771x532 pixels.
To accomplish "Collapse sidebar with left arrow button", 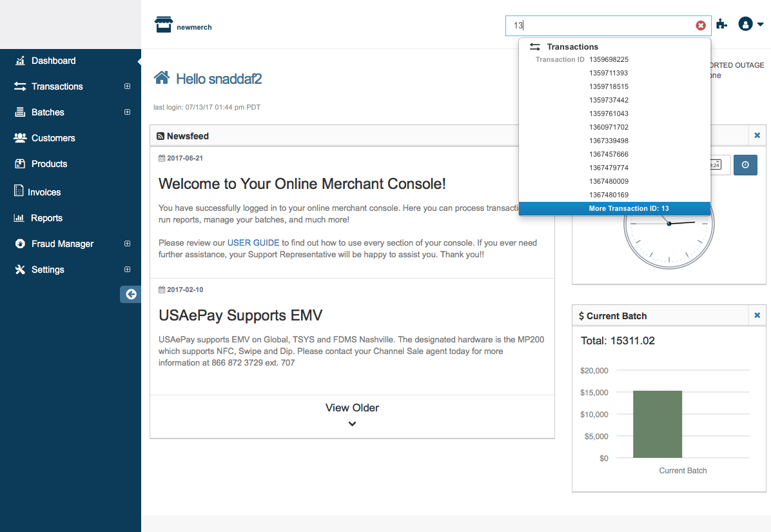I will click(131, 294).
